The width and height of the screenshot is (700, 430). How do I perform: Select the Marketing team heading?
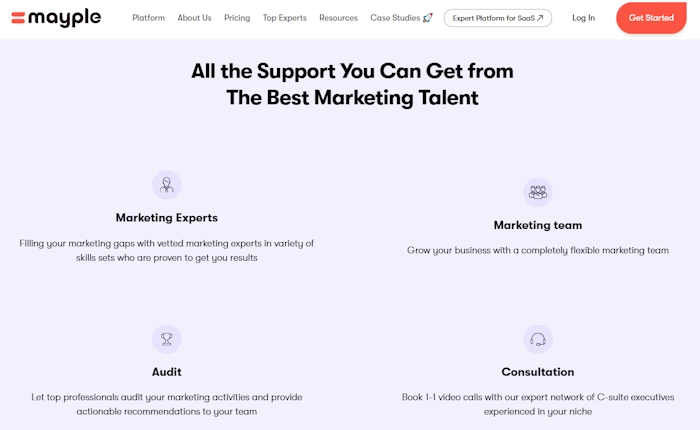[x=538, y=225]
